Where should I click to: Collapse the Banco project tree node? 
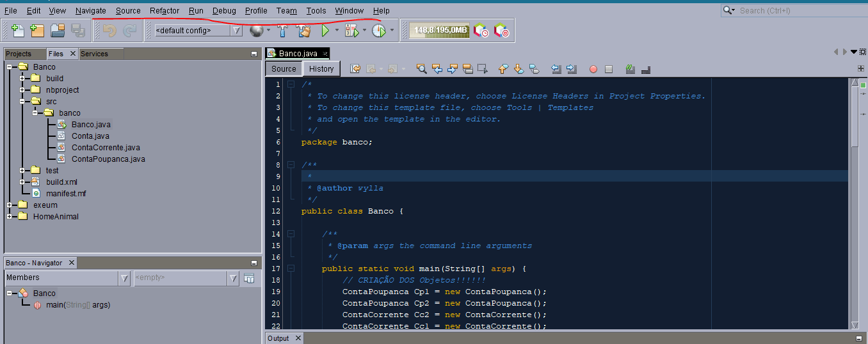click(10, 66)
